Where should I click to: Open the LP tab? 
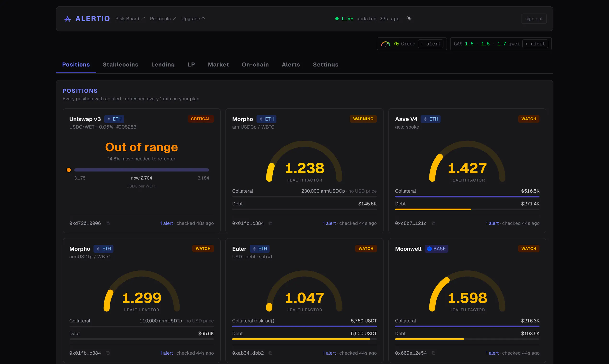click(x=191, y=64)
